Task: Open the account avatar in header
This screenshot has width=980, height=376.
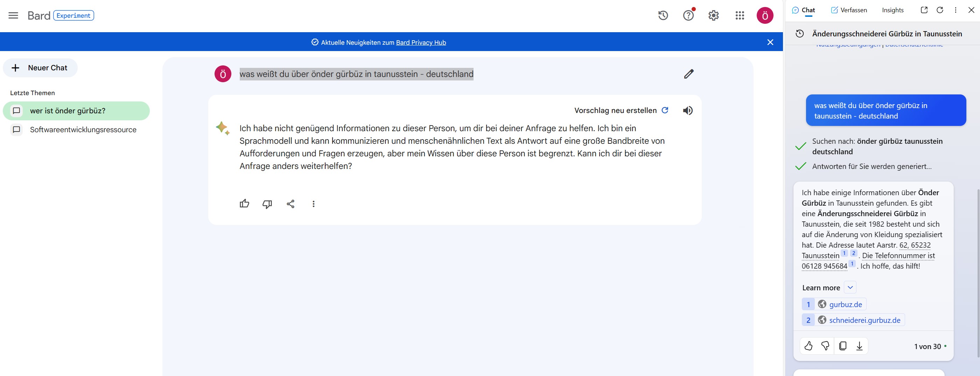Action: coord(765,16)
